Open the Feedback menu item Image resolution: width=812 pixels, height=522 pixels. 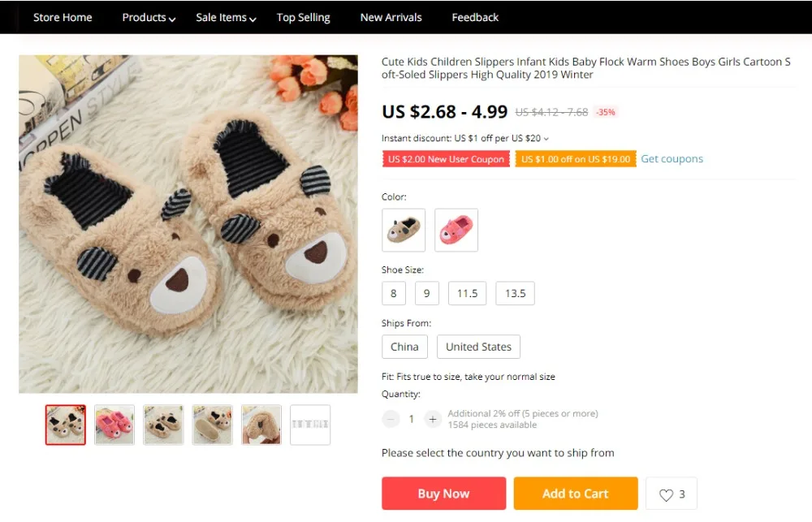click(475, 18)
